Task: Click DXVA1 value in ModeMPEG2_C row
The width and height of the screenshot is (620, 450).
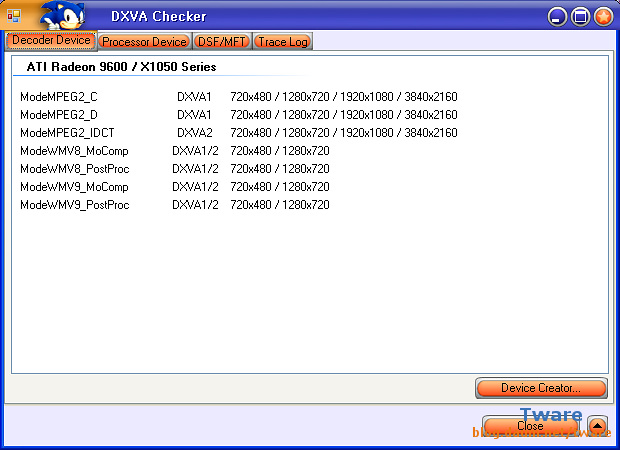Action: click(194, 97)
